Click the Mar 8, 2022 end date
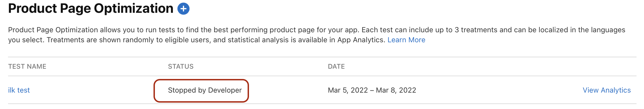Screen dimensions: 644x109 396,90
